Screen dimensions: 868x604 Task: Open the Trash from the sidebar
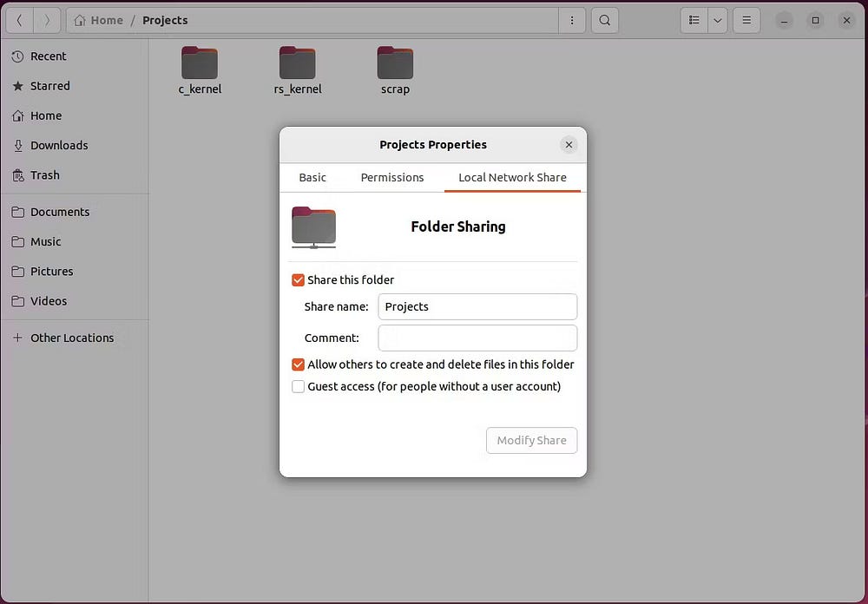tap(44, 174)
